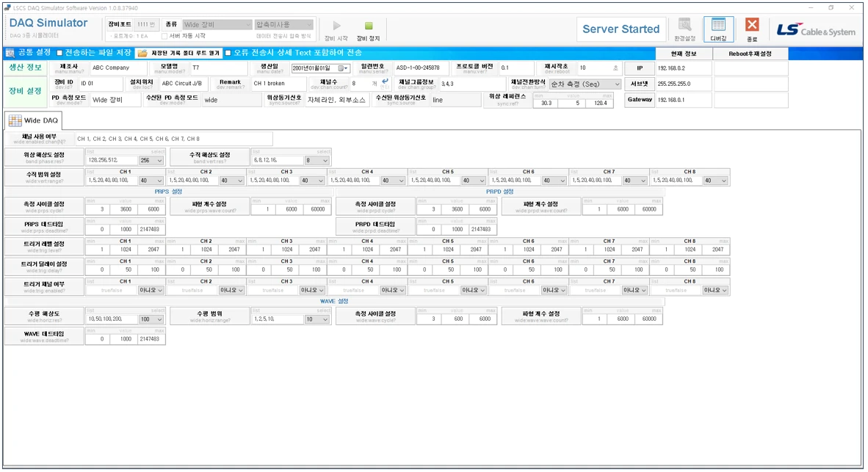
Task: Click the 제조사 label button
Action: [x=69, y=68]
